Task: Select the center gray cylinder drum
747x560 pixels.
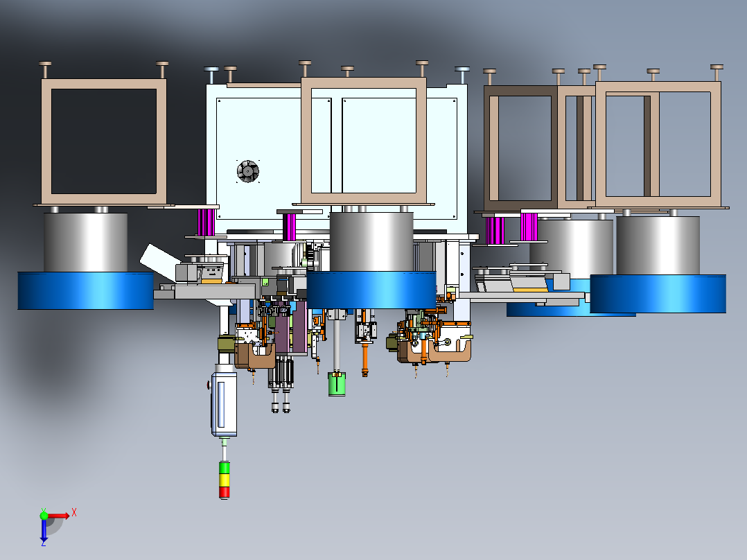Action: click(371, 242)
